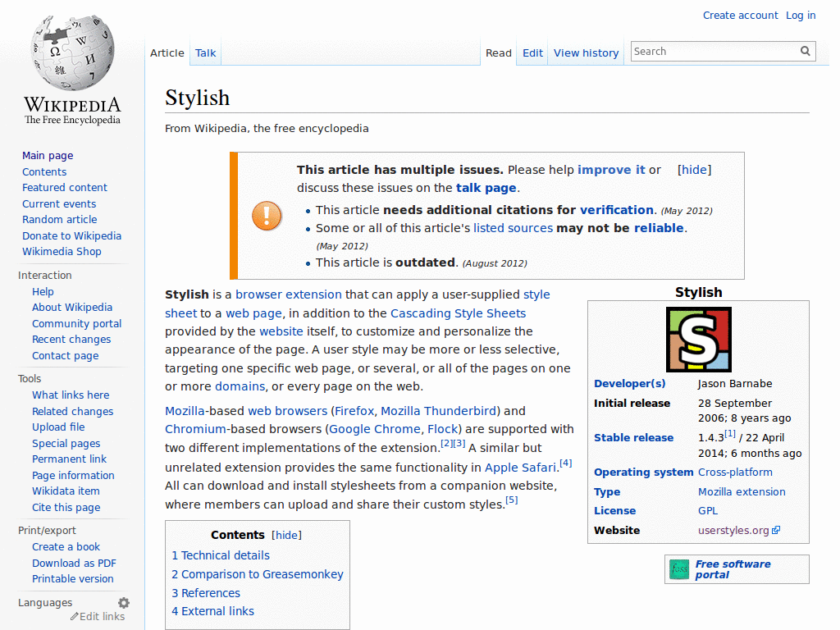Image resolution: width=840 pixels, height=630 pixels.
Task: Open Help link under Interaction
Action: point(43,292)
